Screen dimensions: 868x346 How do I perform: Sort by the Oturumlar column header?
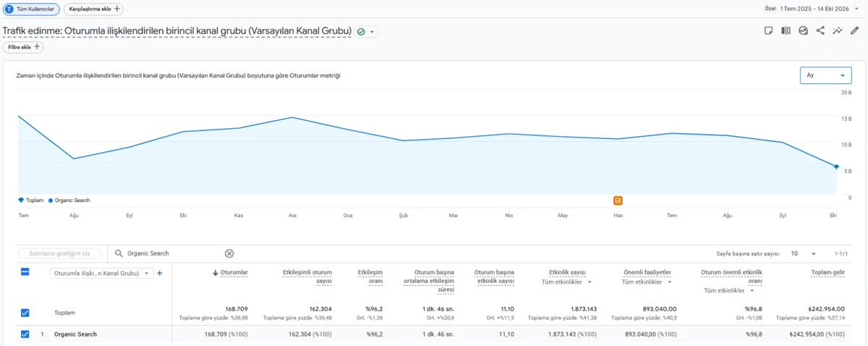pos(234,272)
